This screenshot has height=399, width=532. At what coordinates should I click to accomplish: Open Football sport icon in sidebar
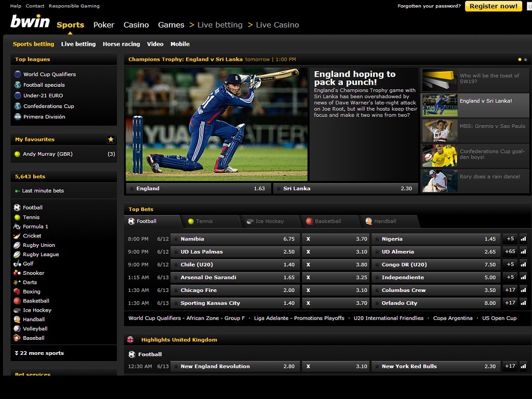(x=17, y=207)
